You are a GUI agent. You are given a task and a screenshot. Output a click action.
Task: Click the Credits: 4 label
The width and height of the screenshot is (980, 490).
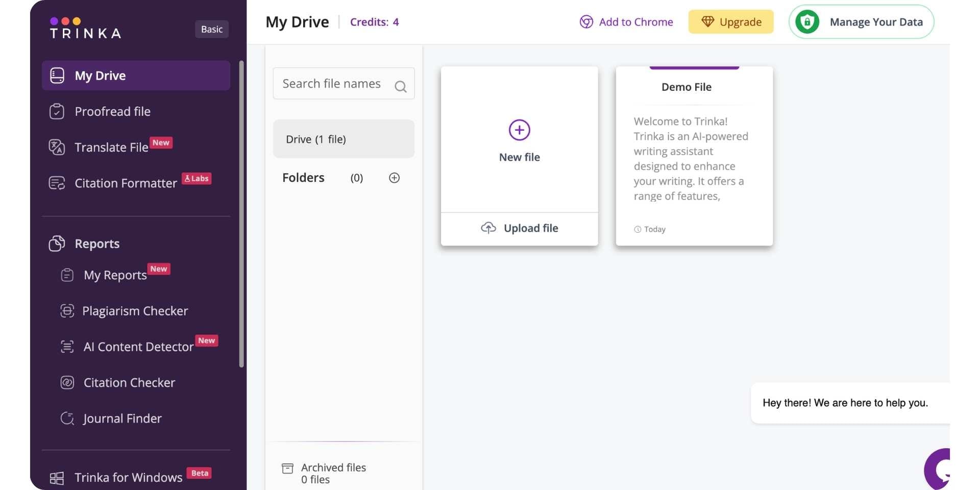375,22
